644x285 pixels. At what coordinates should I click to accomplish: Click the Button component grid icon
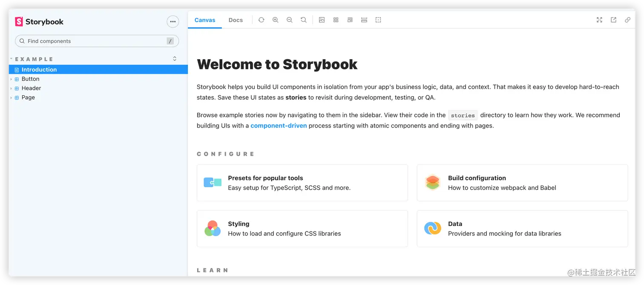pos(17,79)
